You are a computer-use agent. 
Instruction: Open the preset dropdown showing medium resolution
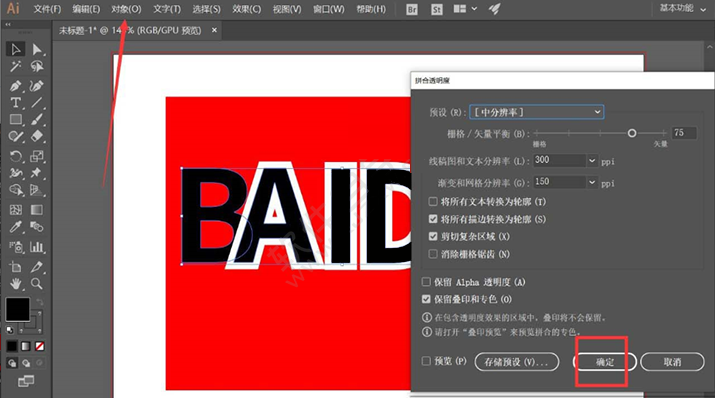pyautogui.click(x=537, y=112)
